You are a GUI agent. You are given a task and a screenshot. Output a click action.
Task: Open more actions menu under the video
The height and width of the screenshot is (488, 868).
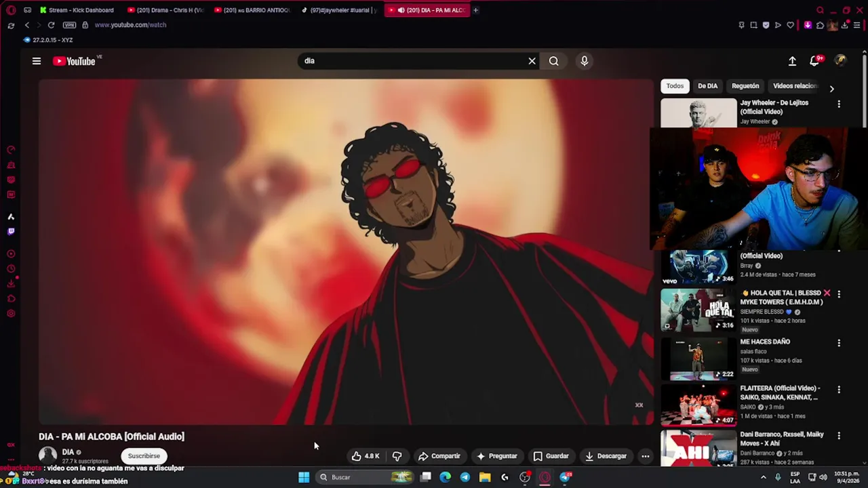point(646,456)
